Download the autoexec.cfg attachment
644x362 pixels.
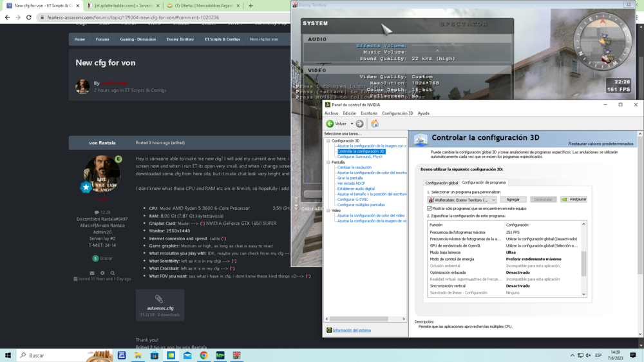160,305
